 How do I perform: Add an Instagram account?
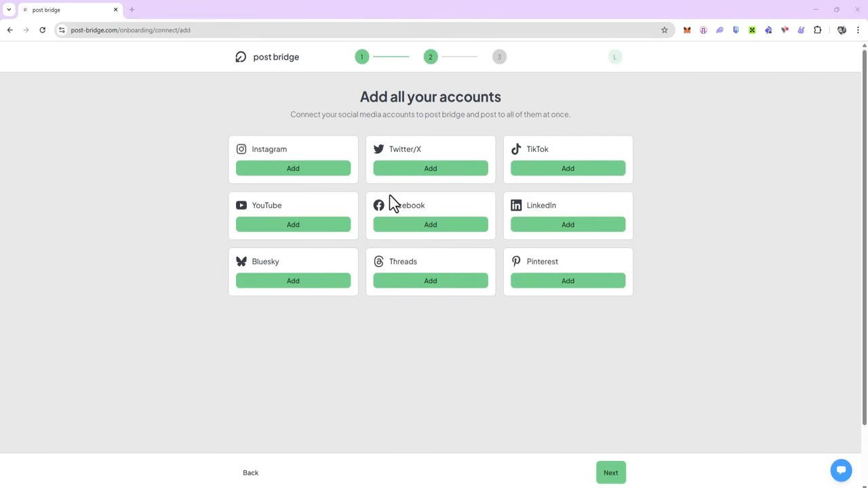(293, 168)
